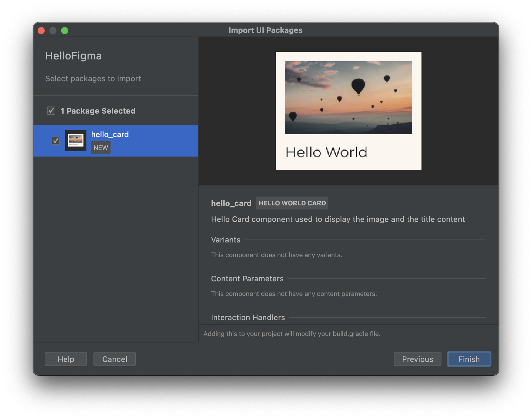Screen dimensions: 532x419
Task: Click the Finish button
Action: [x=469, y=359]
